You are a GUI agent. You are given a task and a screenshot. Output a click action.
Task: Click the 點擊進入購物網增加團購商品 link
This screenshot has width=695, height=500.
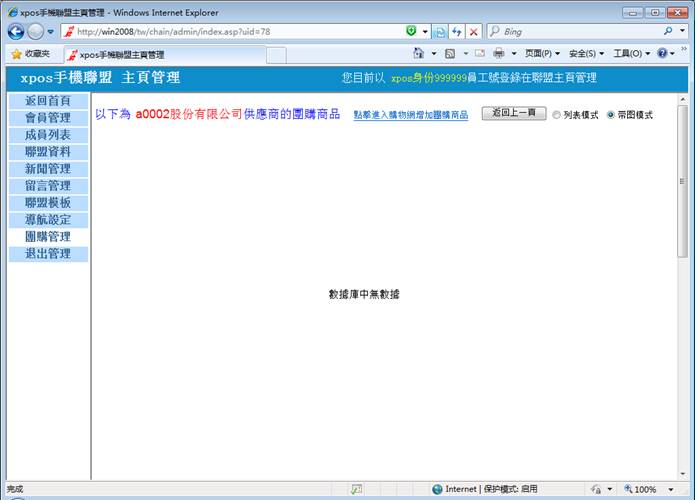pos(411,116)
